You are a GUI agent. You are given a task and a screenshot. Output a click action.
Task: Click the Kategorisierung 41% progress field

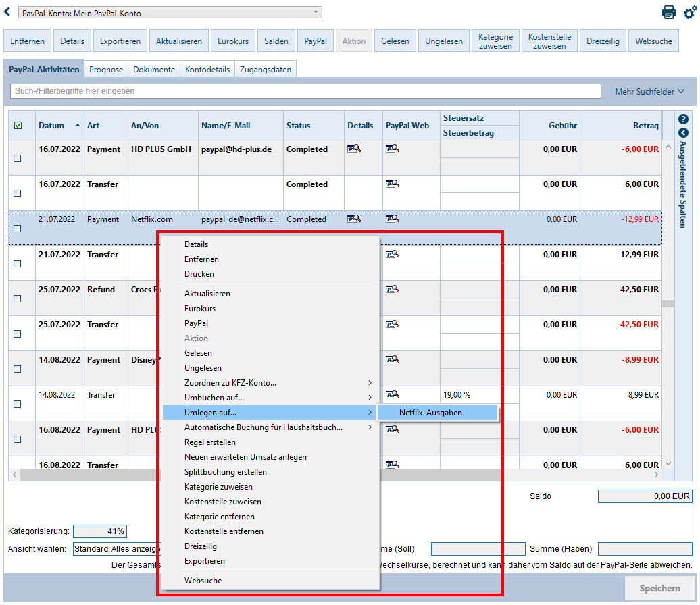click(x=100, y=531)
